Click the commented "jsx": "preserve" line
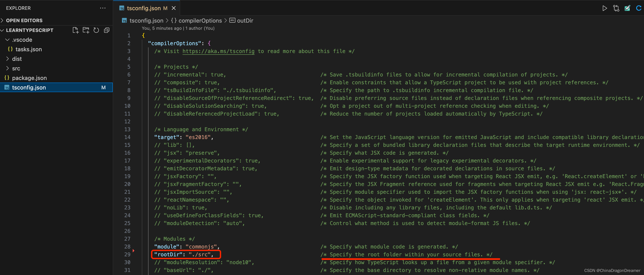644x275 pixels. 187,153
